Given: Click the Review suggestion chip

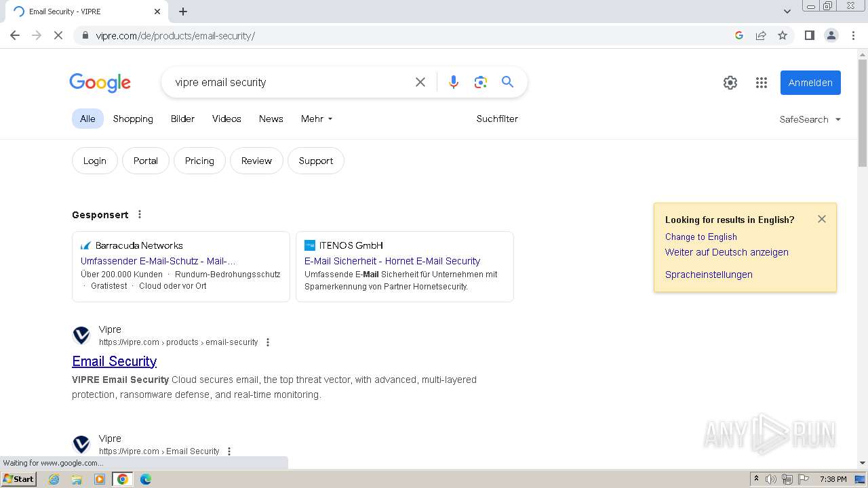Looking at the screenshot, I should 256,161.
